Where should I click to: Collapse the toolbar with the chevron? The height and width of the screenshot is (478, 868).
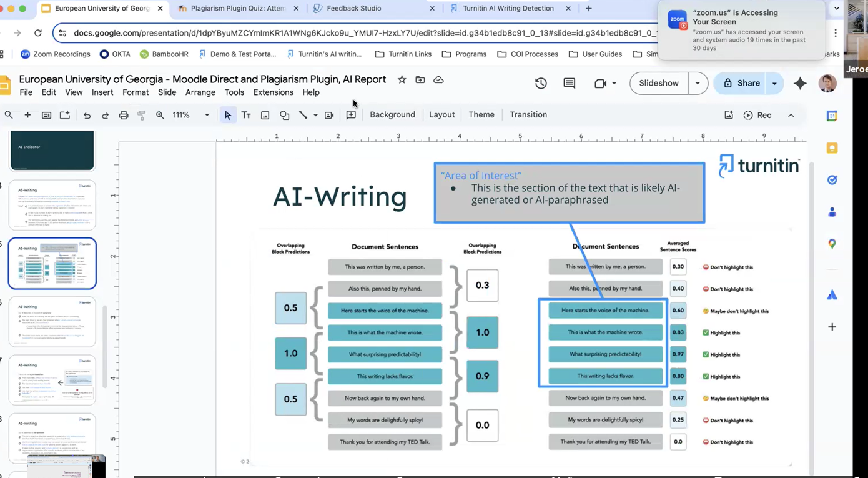[791, 115]
